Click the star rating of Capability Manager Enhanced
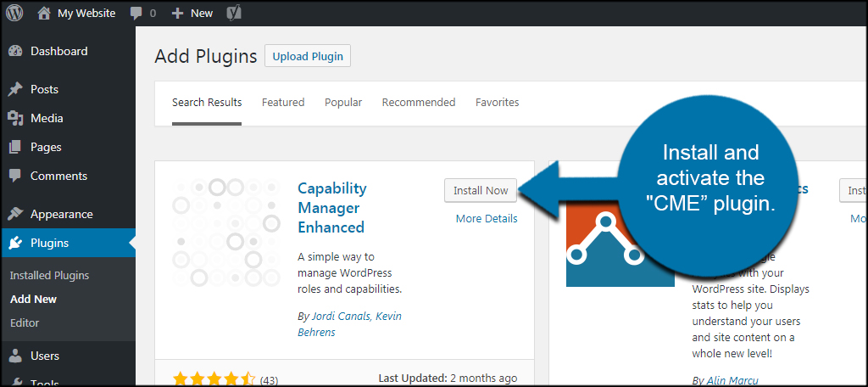868x387 pixels. 214,380
